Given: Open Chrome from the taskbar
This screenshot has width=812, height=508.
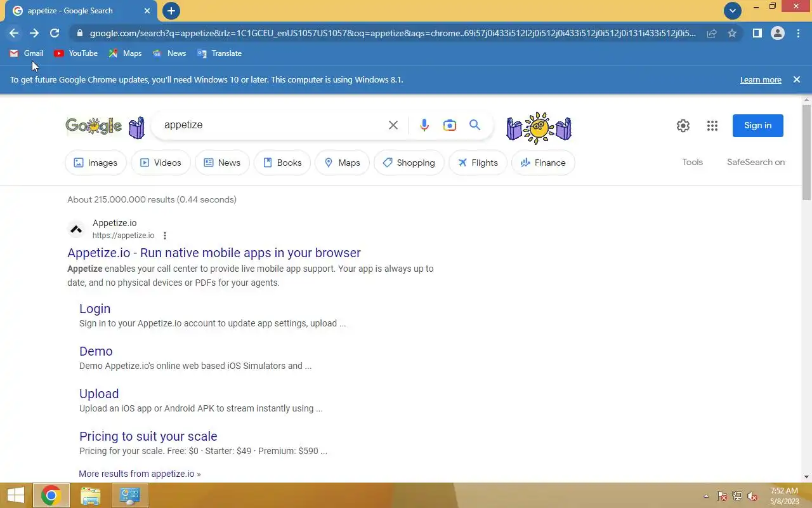Looking at the screenshot, I should tap(51, 495).
